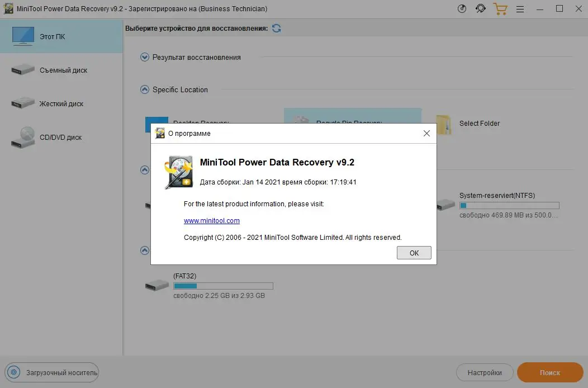This screenshot has width=588, height=388.
Task: Maximize the MiniTool window
Action: pyautogui.click(x=559, y=8)
